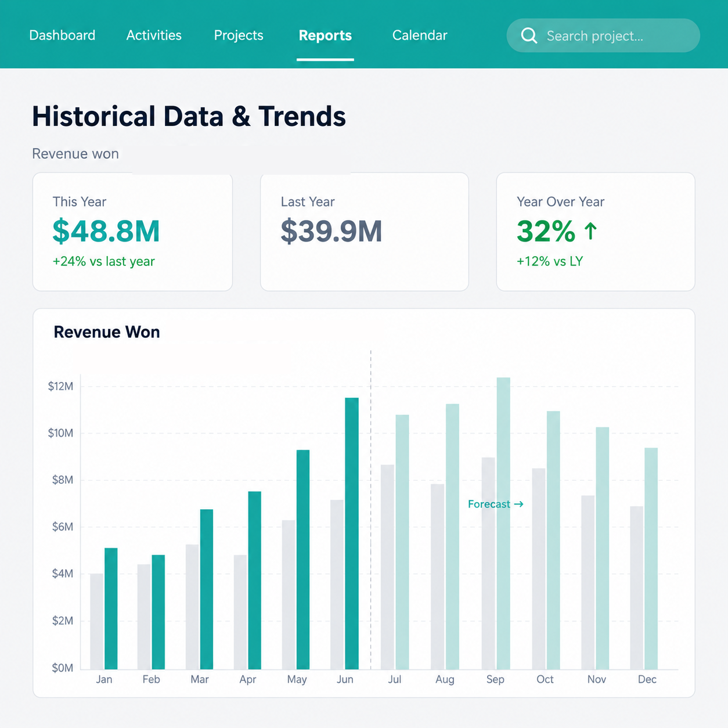The width and height of the screenshot is (728, 728).
Task: Click the $48.8M value
Action: [106, 231]
